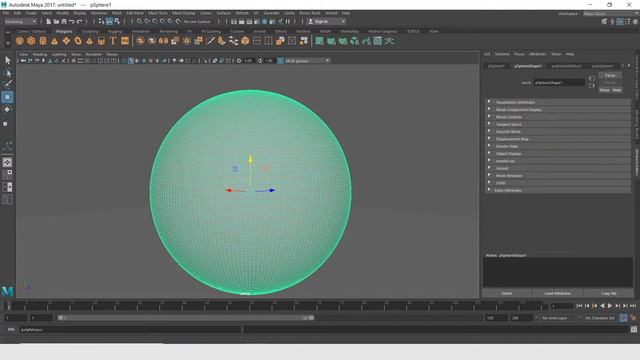Create a polygon cone from the shelf
The image size is (640, 360).
pyautogui.click(x=54, y=41)
